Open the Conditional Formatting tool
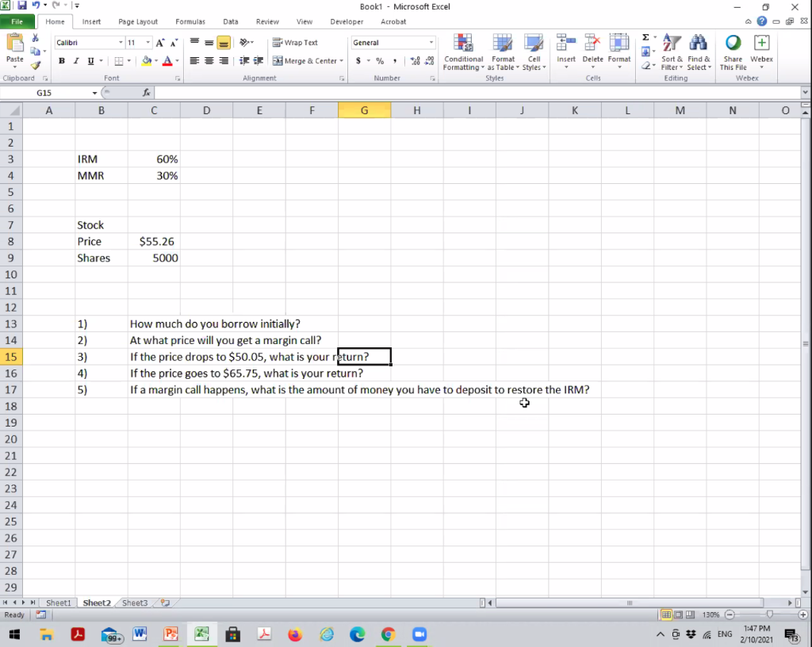812x647 pixels. coord(463,52)
